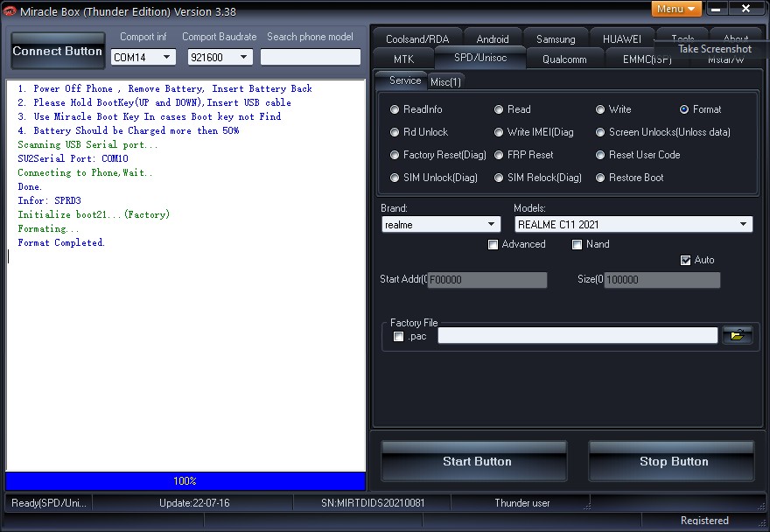Enable the Nand checkbox

[577, 245]
